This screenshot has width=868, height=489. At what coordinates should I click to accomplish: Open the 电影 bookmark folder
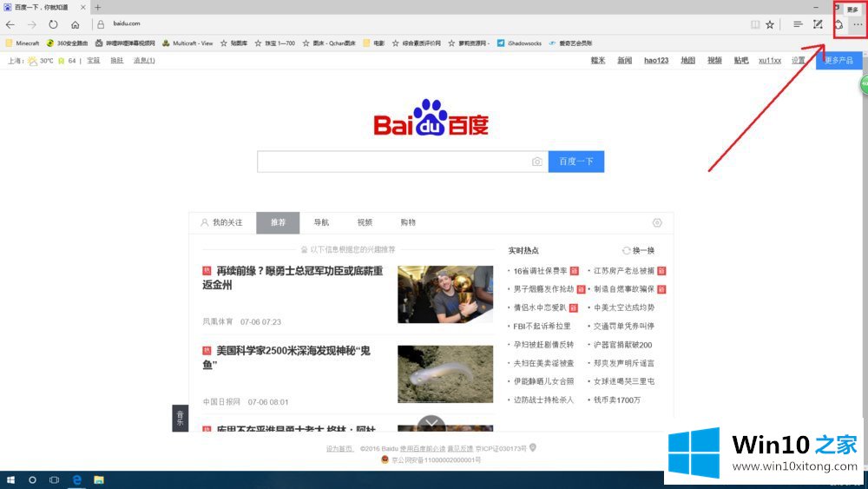pyautogui.click(x=373, y=43)
